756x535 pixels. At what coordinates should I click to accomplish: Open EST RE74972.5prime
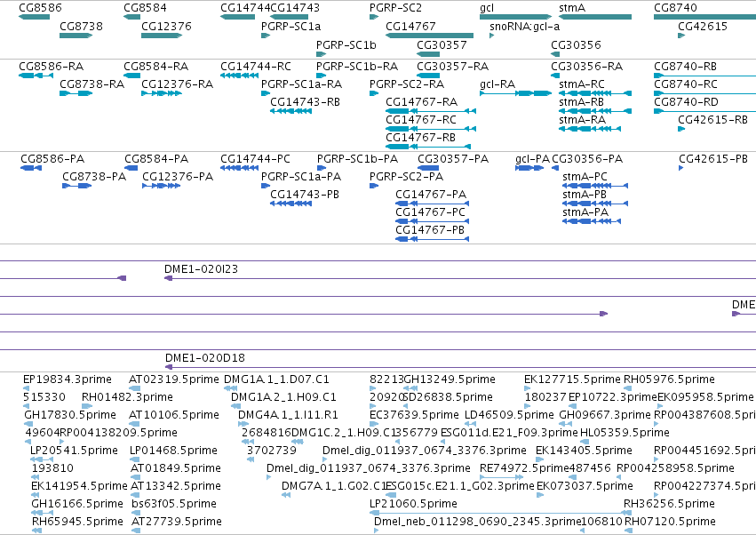pos(501,477)
